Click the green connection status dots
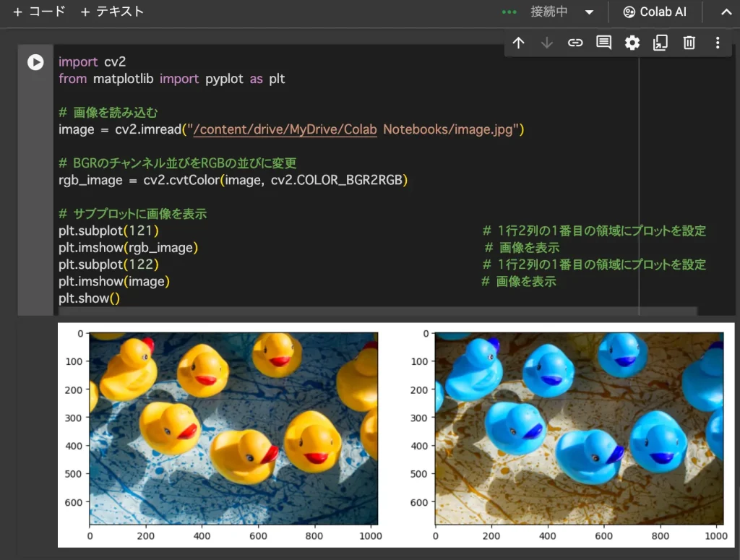The height and width of the screenshot is (560, 740). click(x=509, y=12)
